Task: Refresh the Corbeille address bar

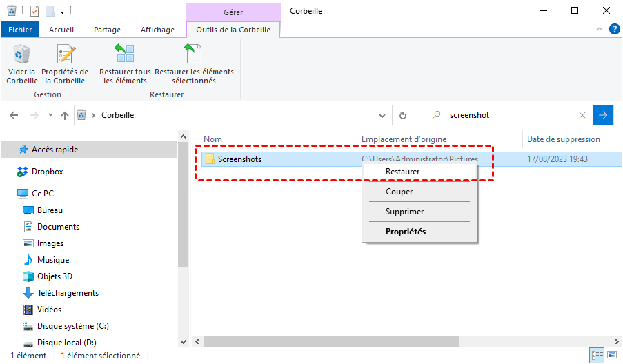Action: (403, 115)
